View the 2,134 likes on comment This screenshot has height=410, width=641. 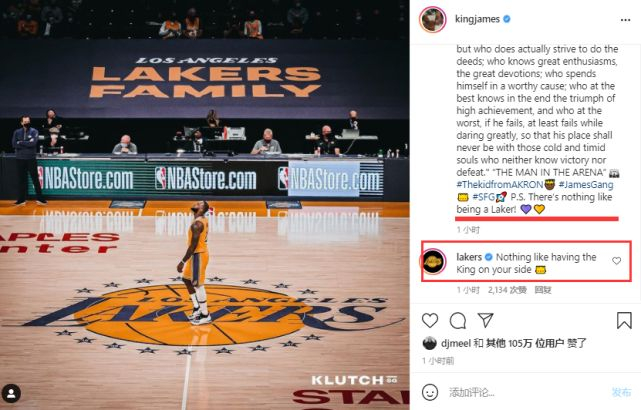[x=507, y=290]
